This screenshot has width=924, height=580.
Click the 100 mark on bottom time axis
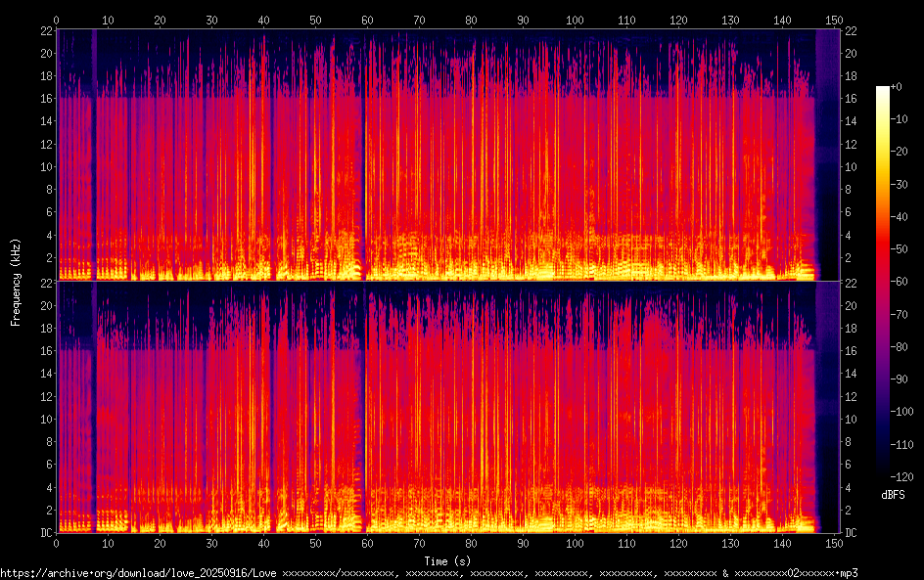coord(575,544)
